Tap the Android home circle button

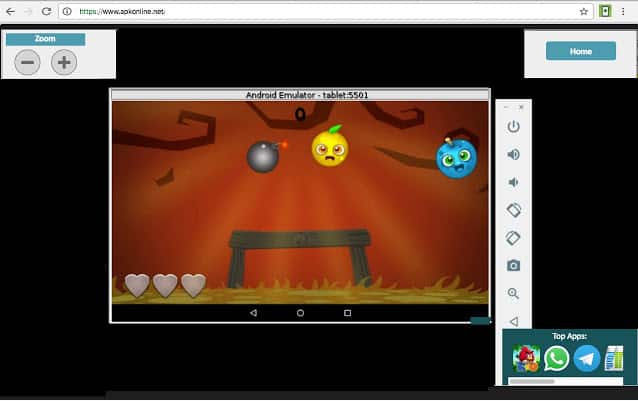[x=300, y=313]
